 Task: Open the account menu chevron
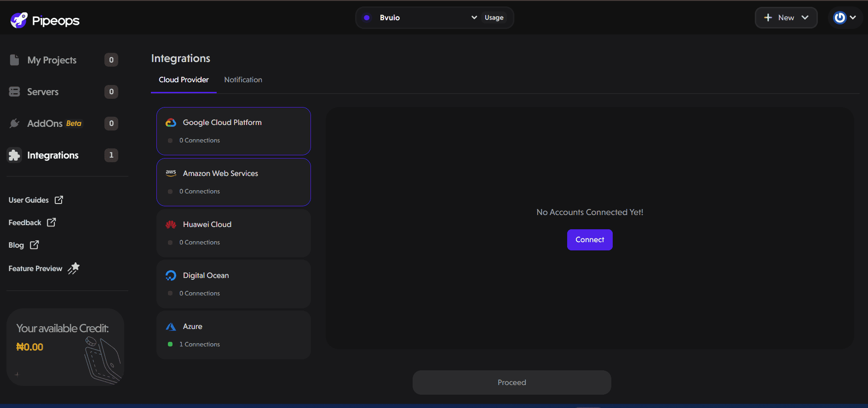(x=853, y=17)
